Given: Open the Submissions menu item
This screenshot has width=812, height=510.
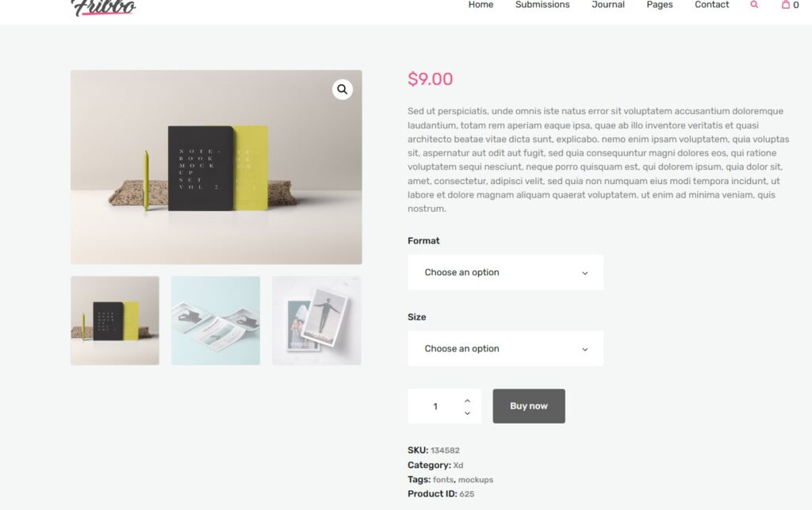Looking at the screenshot, I should (542, 5).
